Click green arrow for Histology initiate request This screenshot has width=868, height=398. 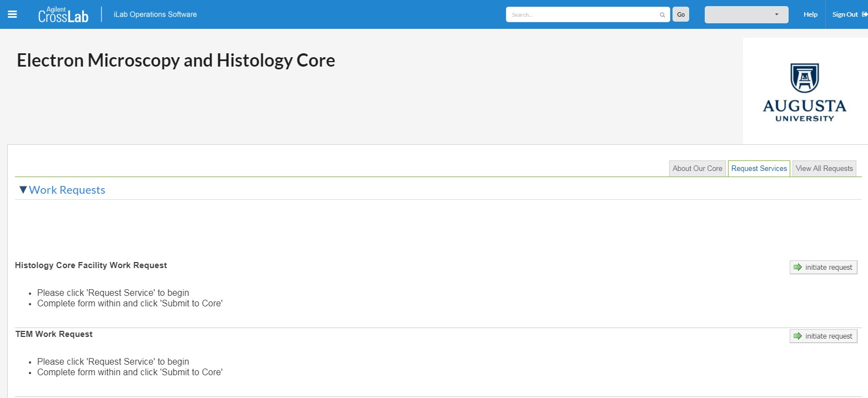point(798,268)
